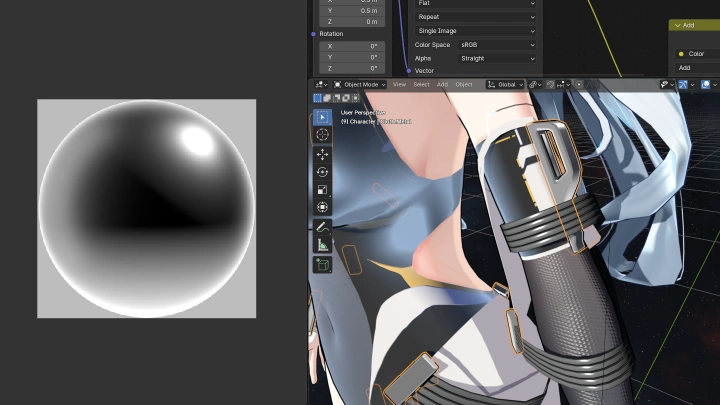This screenshot has width=720, height=405.
Task: Activate the 3D Cursor tool
Action: (x=322, y=135)
